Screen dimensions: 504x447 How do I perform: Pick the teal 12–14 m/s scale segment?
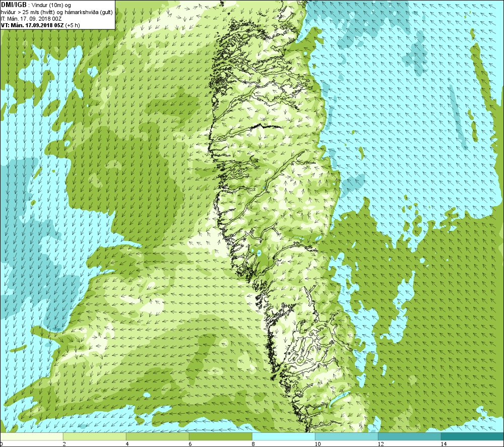[x=409, y=436]
